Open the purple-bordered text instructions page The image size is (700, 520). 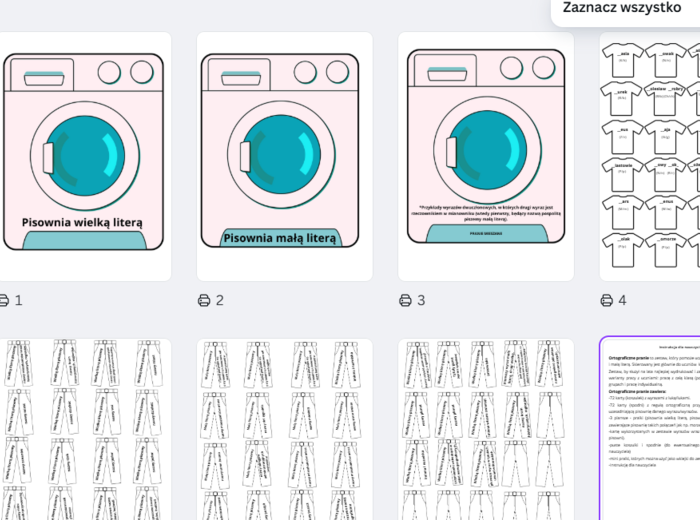(652, 430)
